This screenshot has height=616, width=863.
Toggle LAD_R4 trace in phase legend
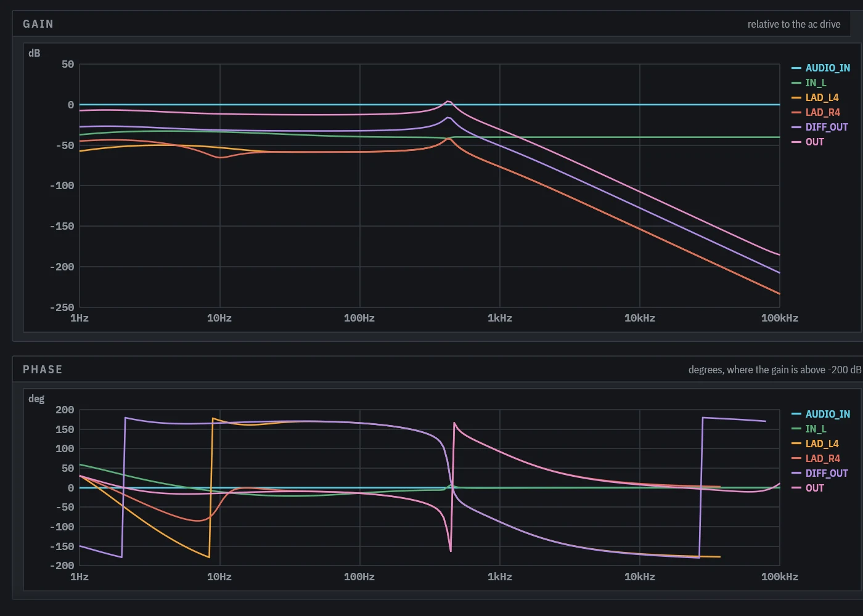[816, 458]
